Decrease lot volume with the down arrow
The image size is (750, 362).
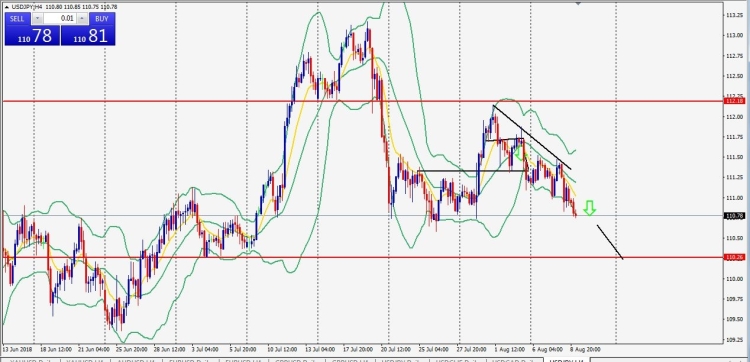[37, 19]
